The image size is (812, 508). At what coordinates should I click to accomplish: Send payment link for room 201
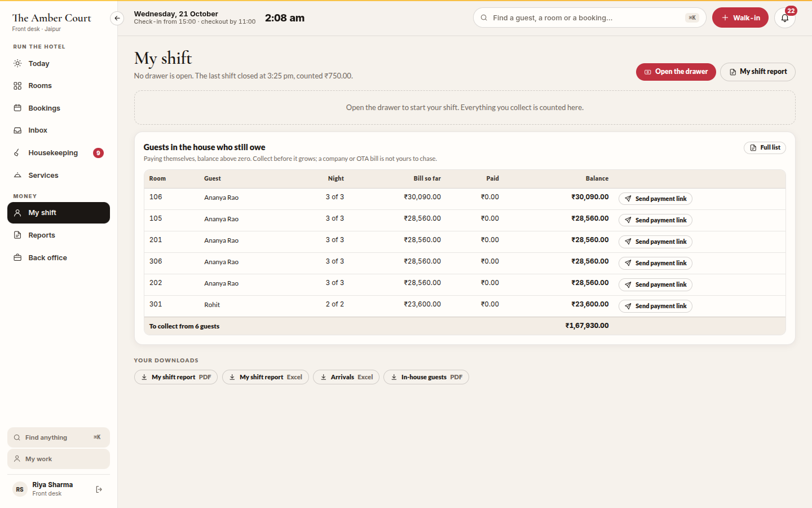(655, 242)
